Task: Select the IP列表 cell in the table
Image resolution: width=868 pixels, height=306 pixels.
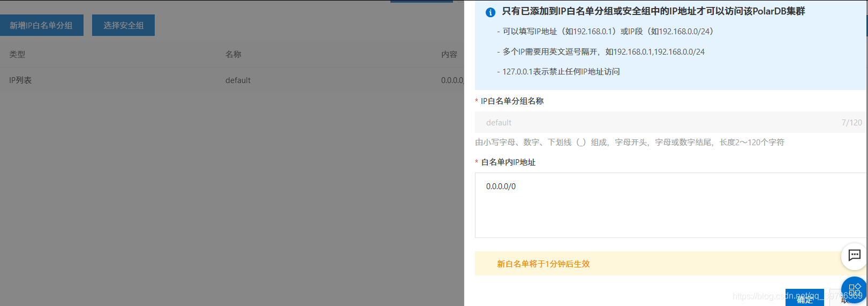Action: click(20, 80)
